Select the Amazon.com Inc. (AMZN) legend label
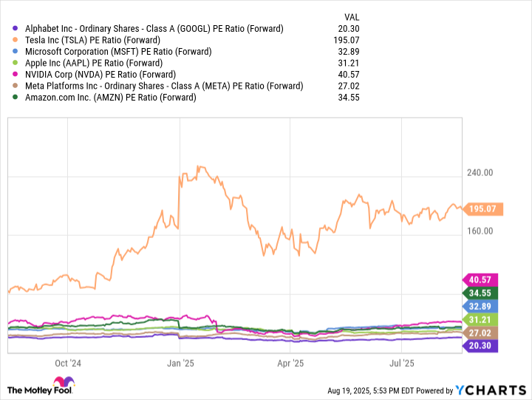532x400 pixels. [111, 97]
